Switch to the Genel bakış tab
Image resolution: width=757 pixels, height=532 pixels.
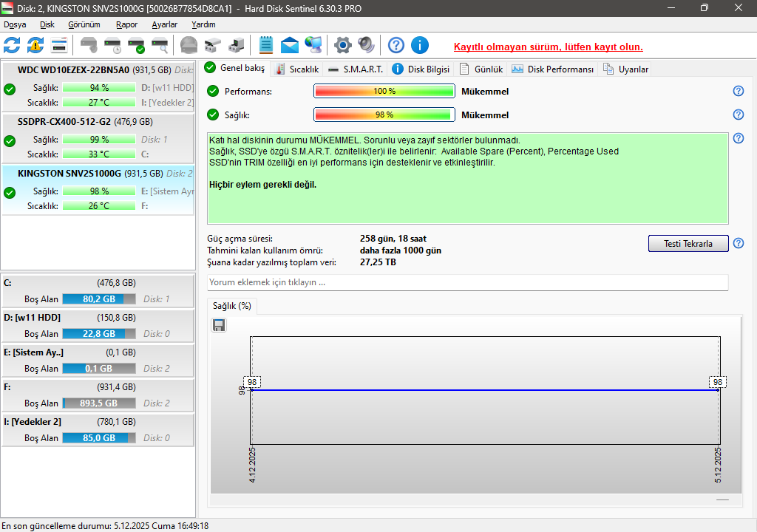click(x=234, y=68)
